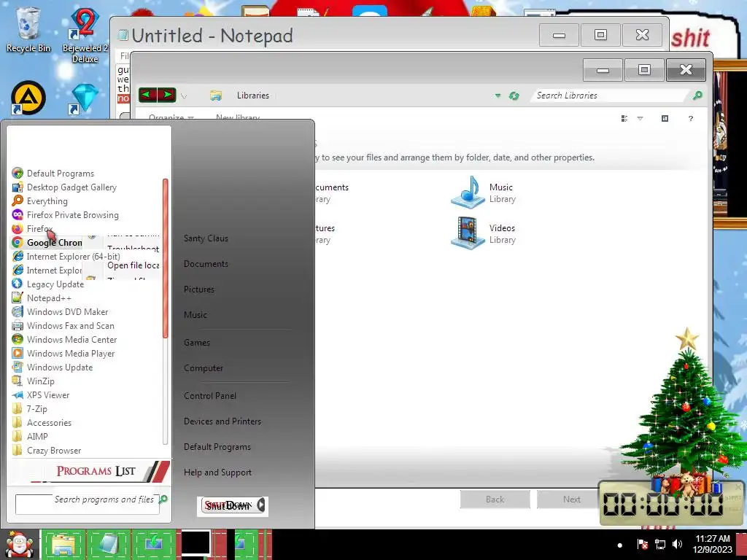Open the Recycle Bin desktop icon
The width and height of the screenshot is (747, 560).
(x=28, y=29)
